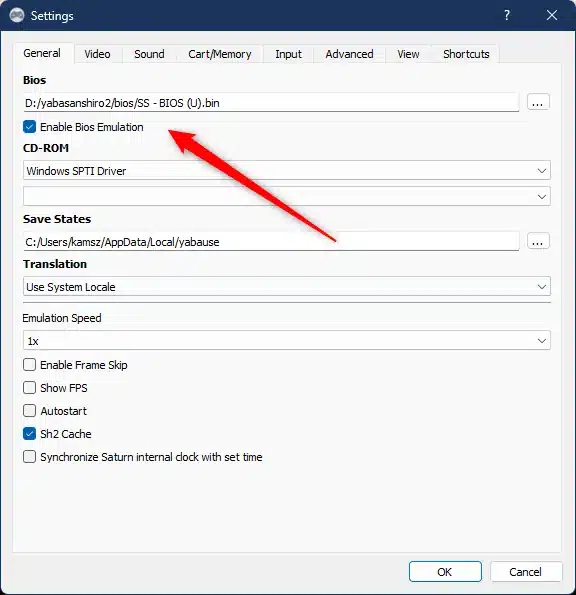Enable Frame Skip checkbox
Image resolution: width=576 pixels, height=595 pixels.
pyautogui.click(x=30, y=365)
